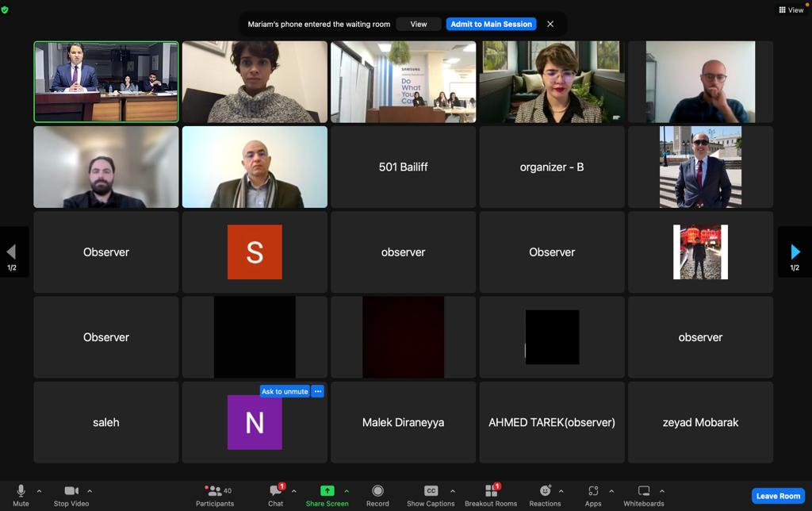The height and width of the screenshot is (511, 812).
Task: Turn on Show Captions
Action: coord(431,495)
